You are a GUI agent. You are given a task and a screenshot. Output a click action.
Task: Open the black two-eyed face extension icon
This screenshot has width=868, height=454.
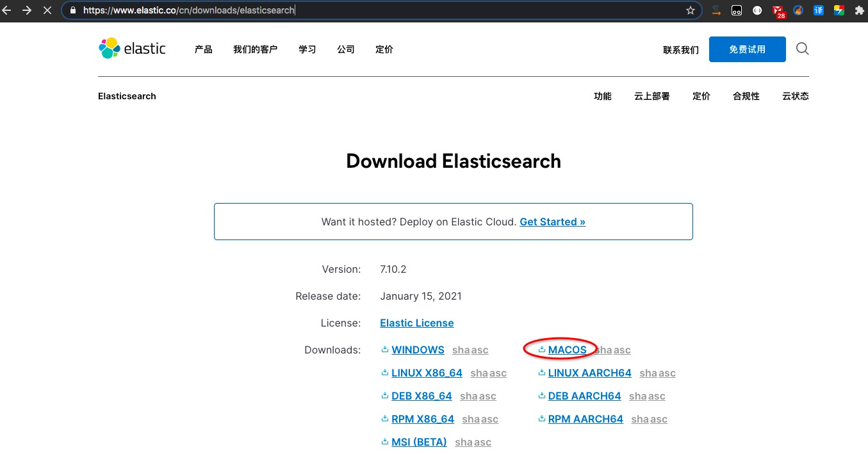(737, 10)
